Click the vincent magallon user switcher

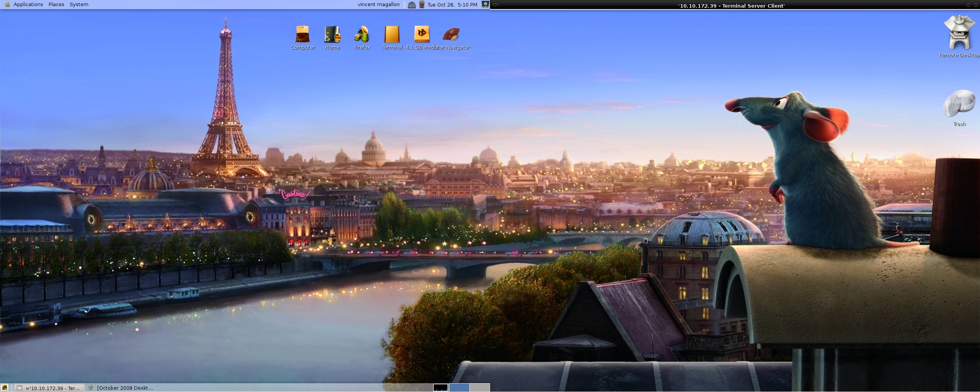[379, 5]
